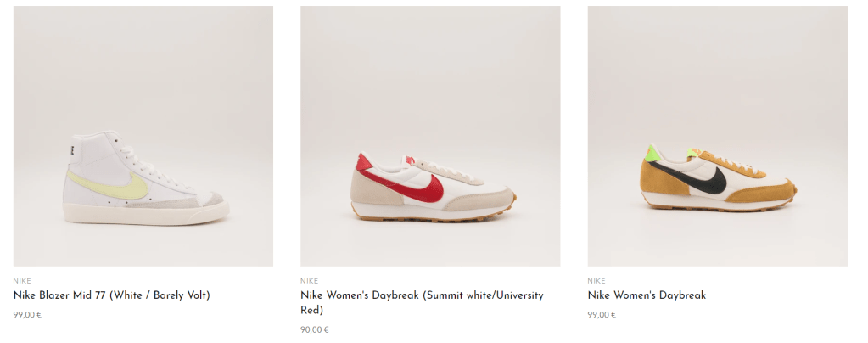Click the 90,00 € price
Viewport: 868px width, 343px height.
[315, 329]
